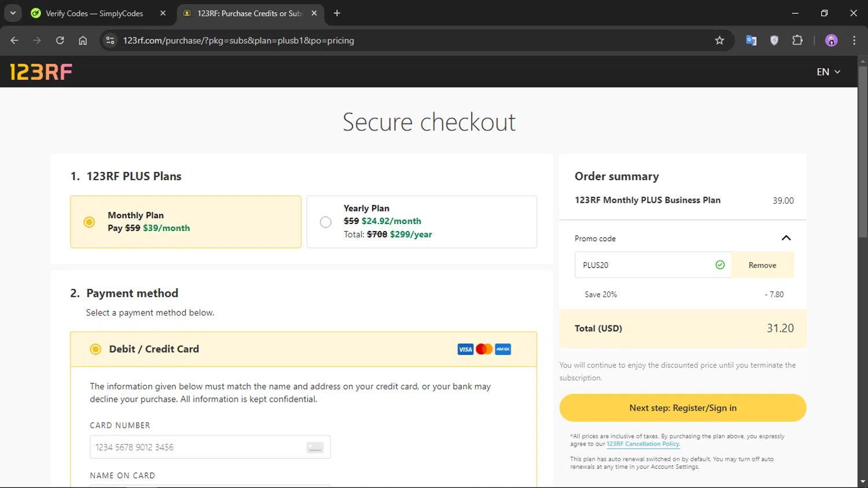Click the page vertical scrollbar thumb
The width and height of the screenshot is (868, 488).
coord(863,152)
